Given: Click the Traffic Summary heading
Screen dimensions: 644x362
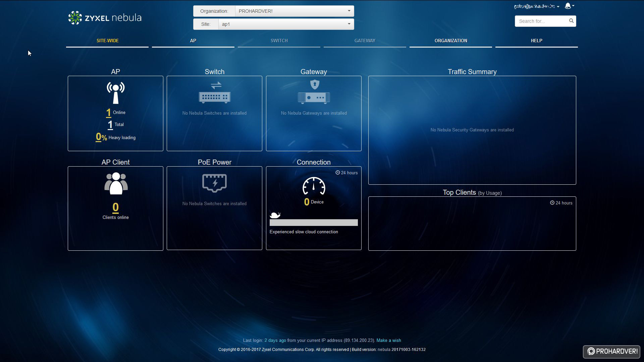Looking at the screenshot, I should coord(472,72).
